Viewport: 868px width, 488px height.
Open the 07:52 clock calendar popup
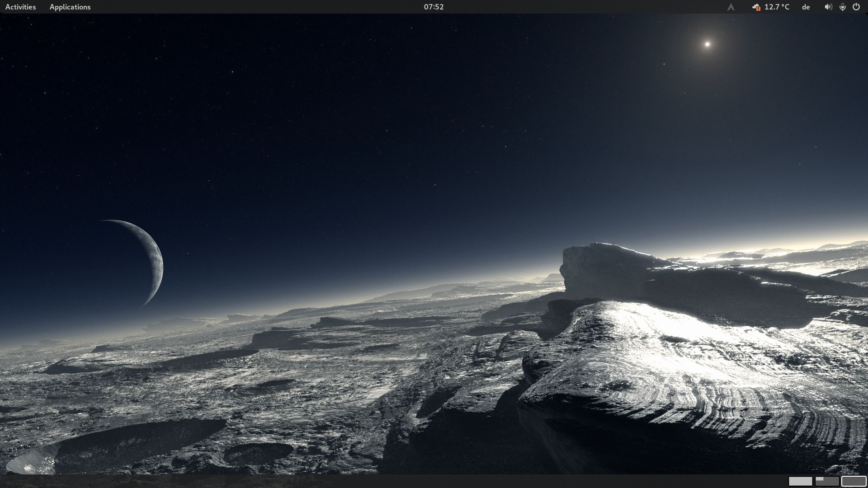pyautogui.click(x=434, y=7)
